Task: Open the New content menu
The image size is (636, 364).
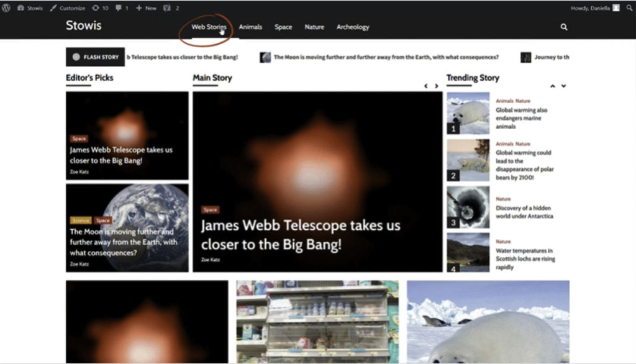Action: (x=146, y=7)
